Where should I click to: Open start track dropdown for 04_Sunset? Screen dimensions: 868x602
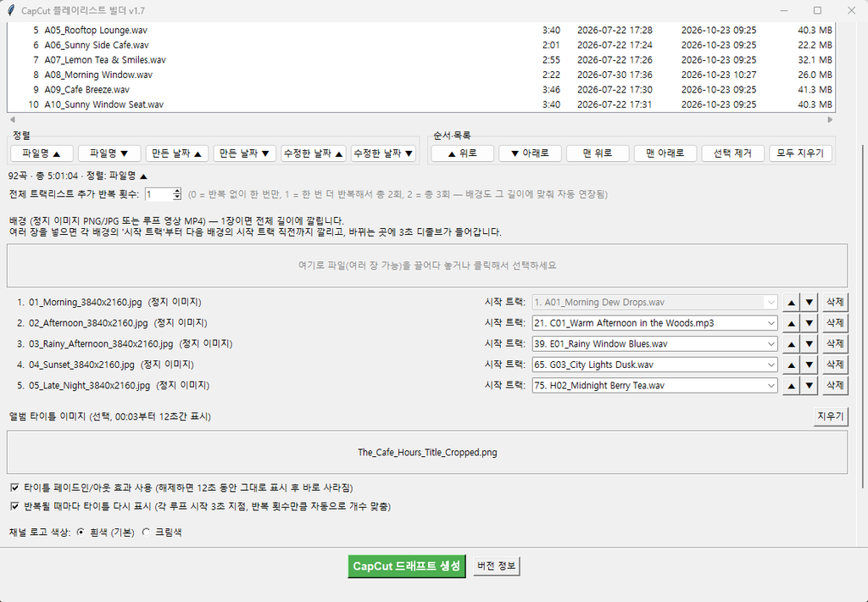(655, 365)
